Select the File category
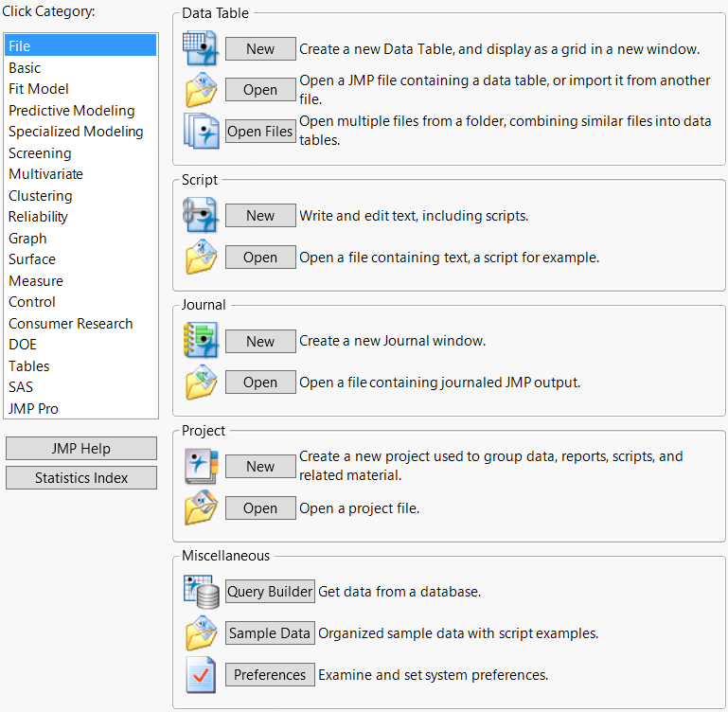728x712 pixels. point(80,46)
